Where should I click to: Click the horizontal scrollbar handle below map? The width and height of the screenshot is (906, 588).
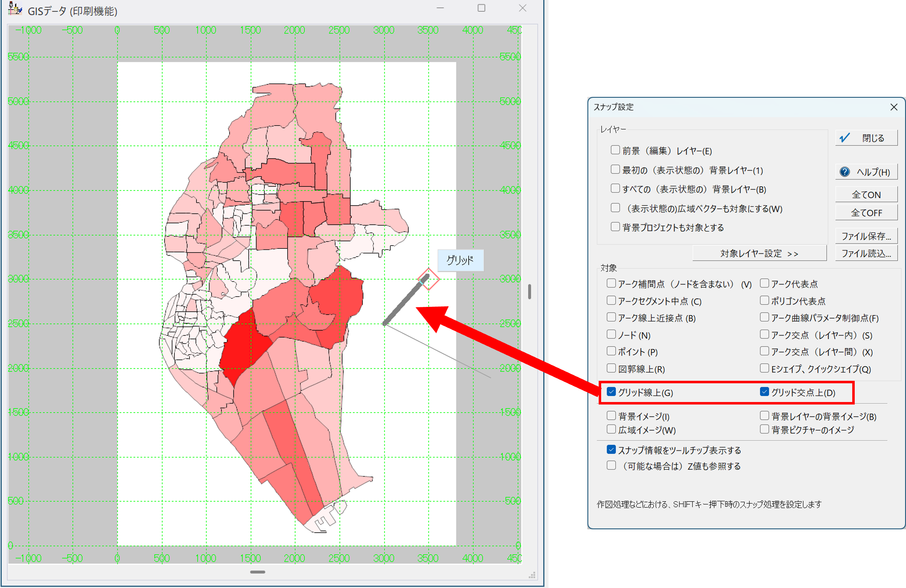pos(258,572)
